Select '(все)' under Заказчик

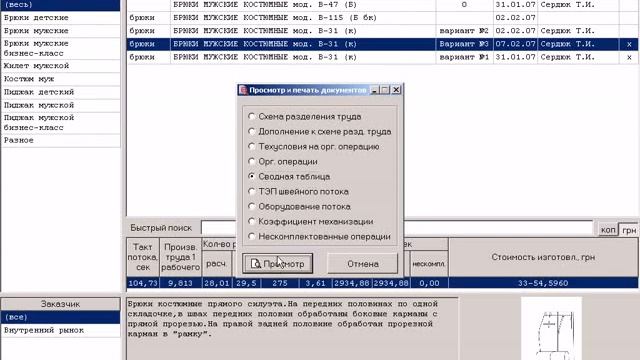60,318
